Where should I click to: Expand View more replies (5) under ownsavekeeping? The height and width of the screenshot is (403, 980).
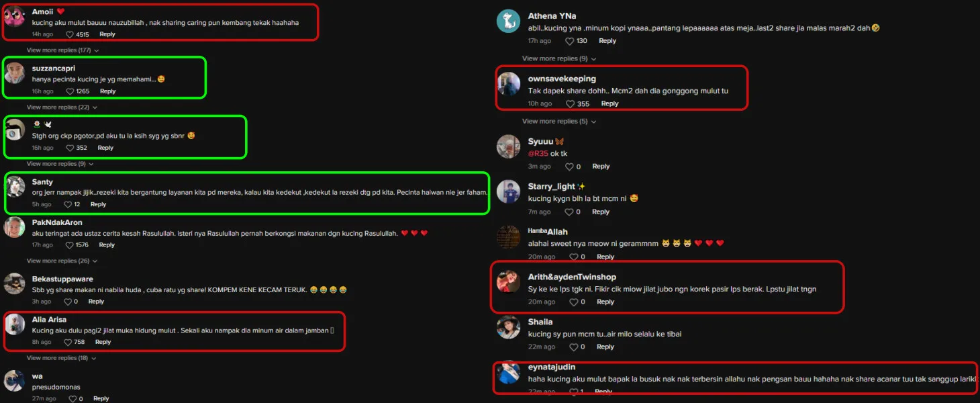click(558, 122)
